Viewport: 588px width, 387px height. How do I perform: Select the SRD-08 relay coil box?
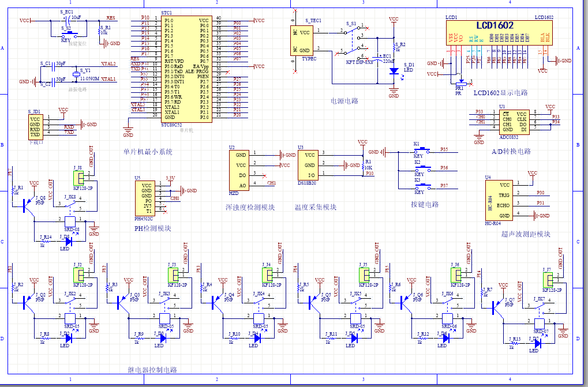70,221
